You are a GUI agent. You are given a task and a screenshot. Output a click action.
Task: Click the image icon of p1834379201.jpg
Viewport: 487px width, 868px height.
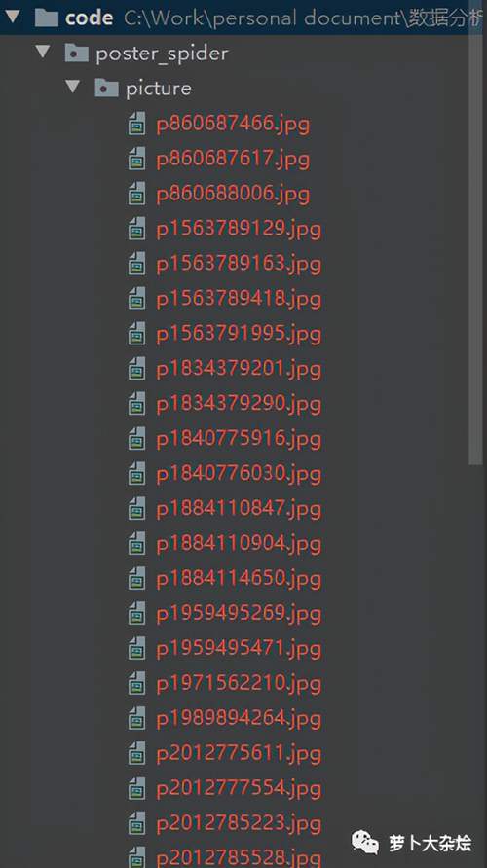pos(137,368)
